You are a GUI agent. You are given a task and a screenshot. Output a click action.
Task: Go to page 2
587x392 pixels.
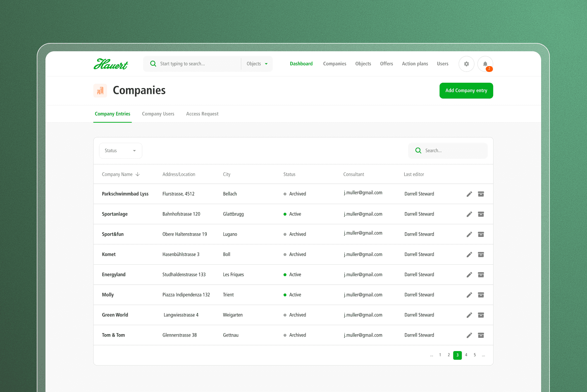[x=449, y=355]
